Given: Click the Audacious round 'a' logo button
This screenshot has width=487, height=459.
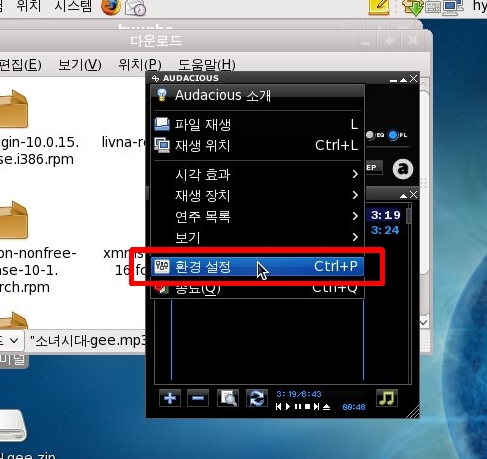Looking at the screenshot, I should point(403,169).
